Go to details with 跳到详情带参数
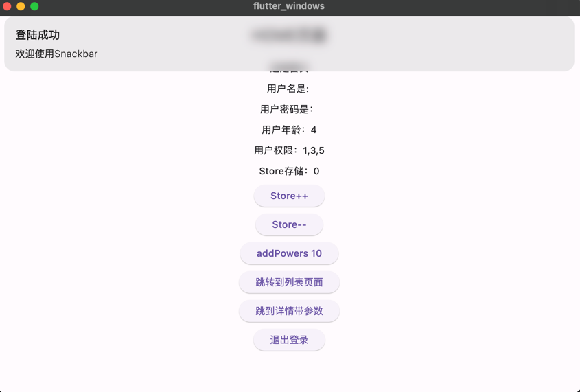Image resolution: width=580 pixels, height=392 pixels. pyautogui.click(x=289, y=311)
